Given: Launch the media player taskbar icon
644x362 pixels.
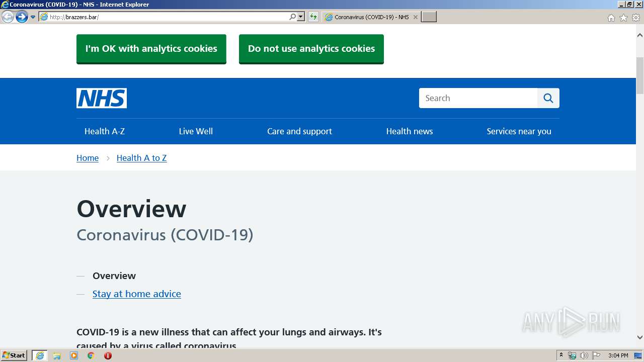Looking at the screenshot, I should click(74, 355).
